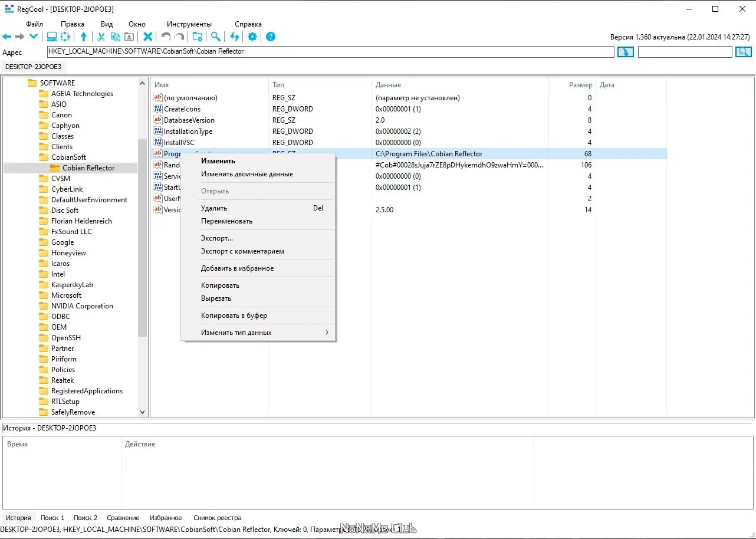
Task: Click the magnifier search toolbar icon
Action: click(216, 37)
